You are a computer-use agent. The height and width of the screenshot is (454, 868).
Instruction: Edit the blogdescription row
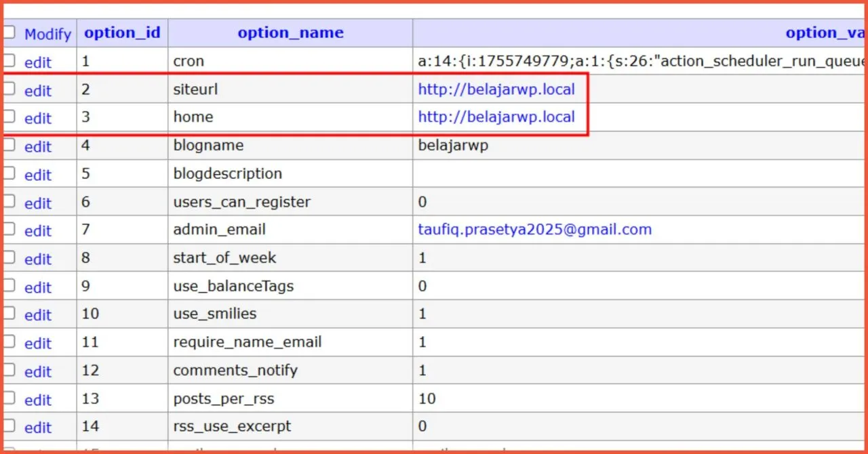(x=38, y=175)
